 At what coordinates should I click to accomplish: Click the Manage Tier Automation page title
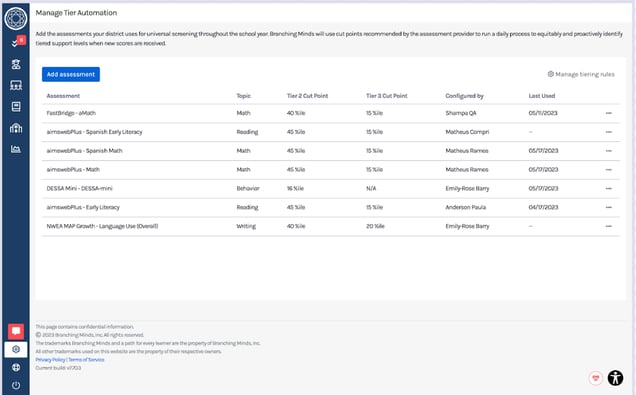coord(76,13)
